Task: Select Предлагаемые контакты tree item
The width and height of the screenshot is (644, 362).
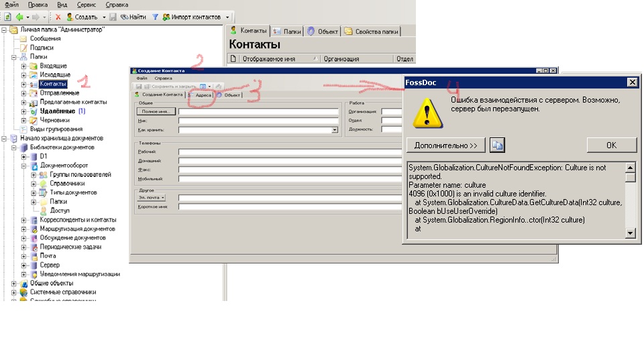Action: pyautogui.click(x=73, y=102)
